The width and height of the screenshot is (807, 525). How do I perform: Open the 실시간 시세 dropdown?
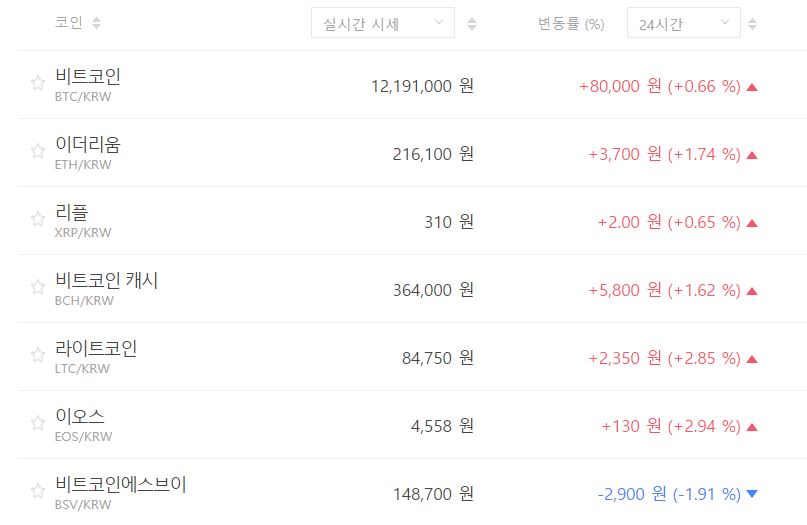(382, 23)
